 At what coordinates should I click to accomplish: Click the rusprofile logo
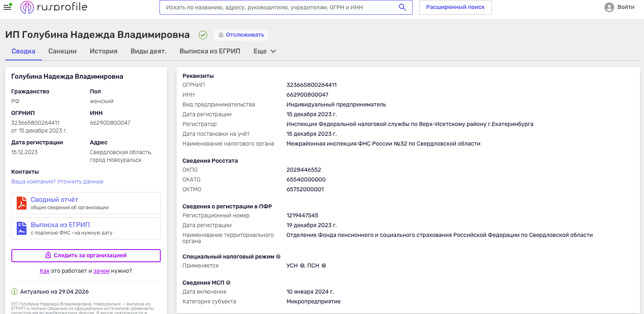pos(54,7)
